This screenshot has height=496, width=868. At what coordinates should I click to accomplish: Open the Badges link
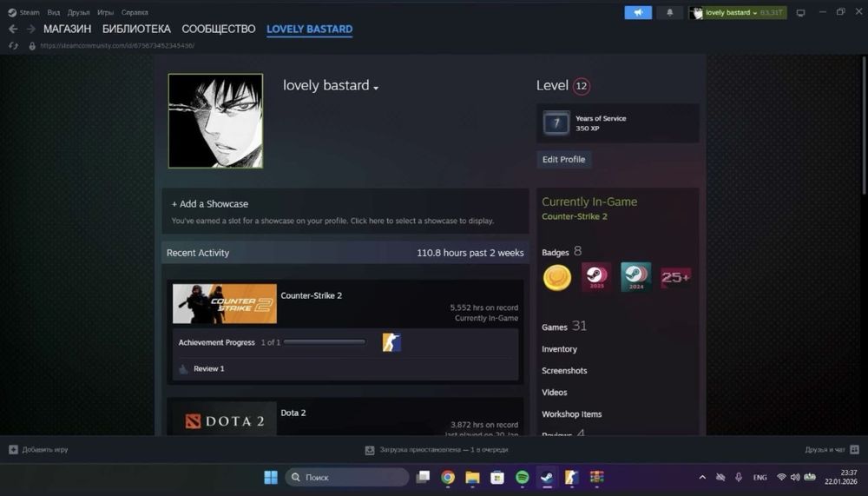(556, 252)
